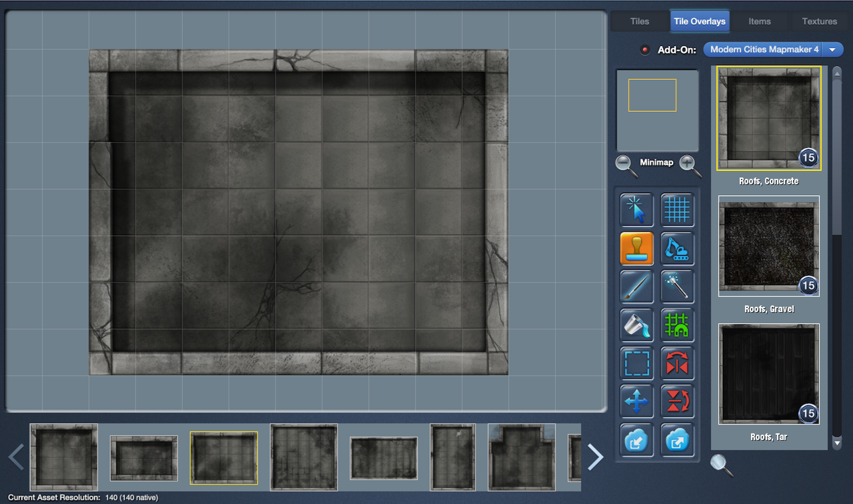This screenshot has width=853, height=504.
Task: Select the four-arrow move tool
Action: [636, 401]
